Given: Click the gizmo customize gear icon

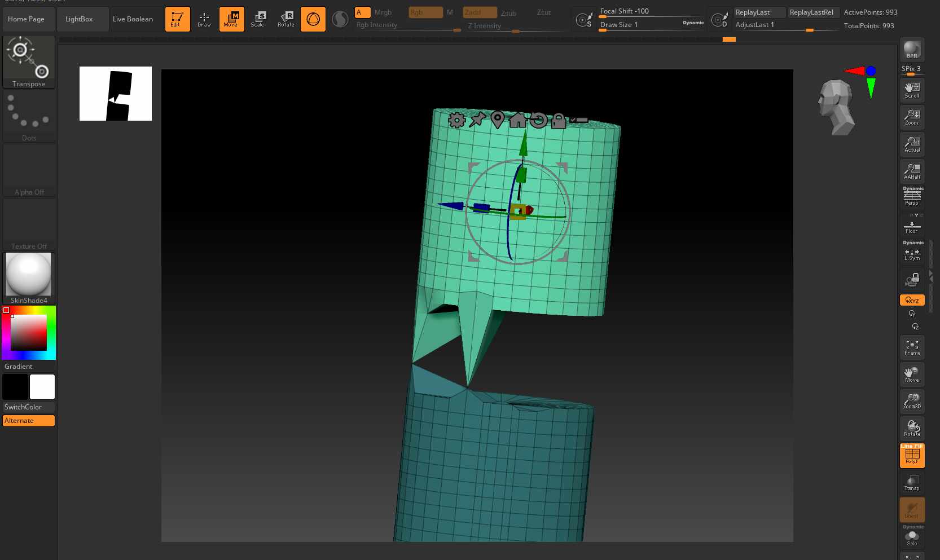Looking at the screenshot, I should [456, 120].
